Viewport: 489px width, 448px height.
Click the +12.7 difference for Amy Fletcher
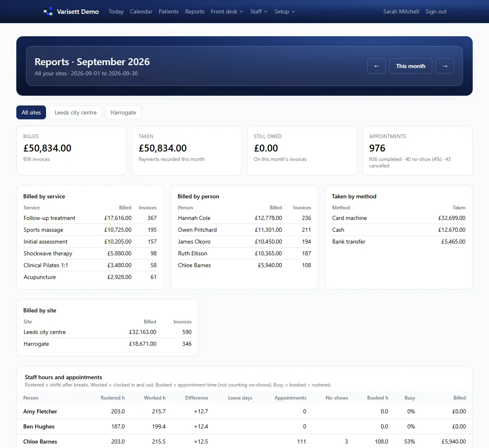201,411
